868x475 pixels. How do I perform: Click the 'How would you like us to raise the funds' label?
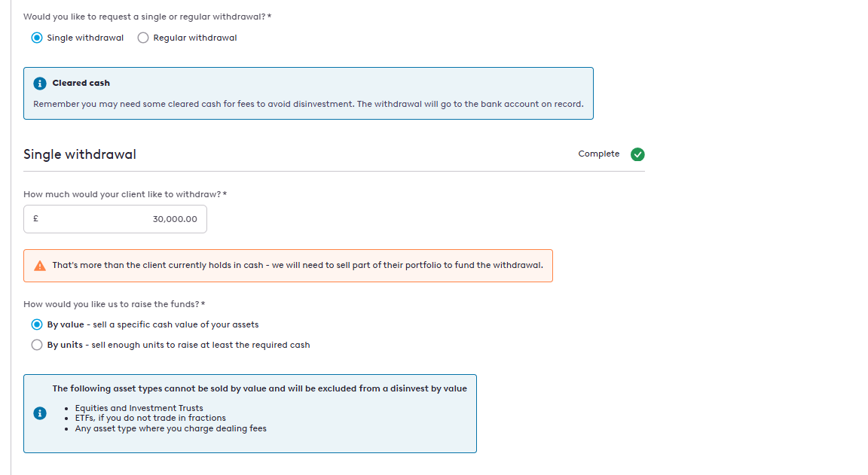click(x=112, y=304)
